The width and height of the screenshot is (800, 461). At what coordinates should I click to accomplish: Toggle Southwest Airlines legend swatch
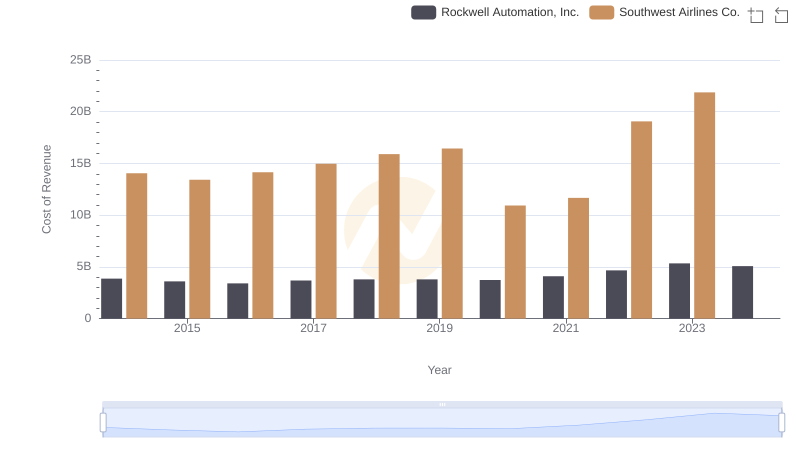602,12
